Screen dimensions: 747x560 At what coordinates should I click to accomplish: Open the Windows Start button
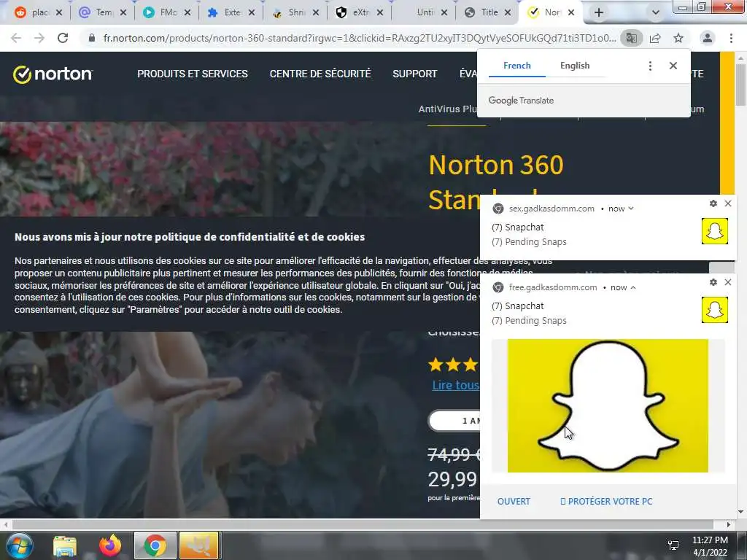point(18,545)
